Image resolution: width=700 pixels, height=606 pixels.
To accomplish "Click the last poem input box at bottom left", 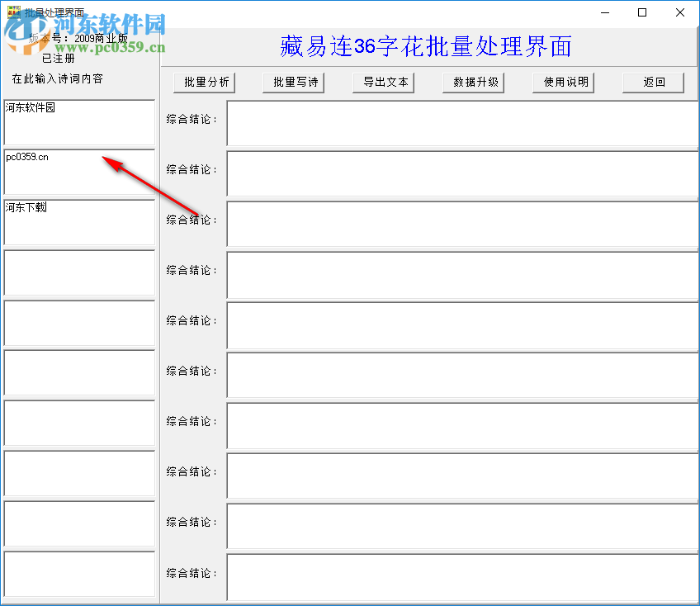I will coord(78,575).
